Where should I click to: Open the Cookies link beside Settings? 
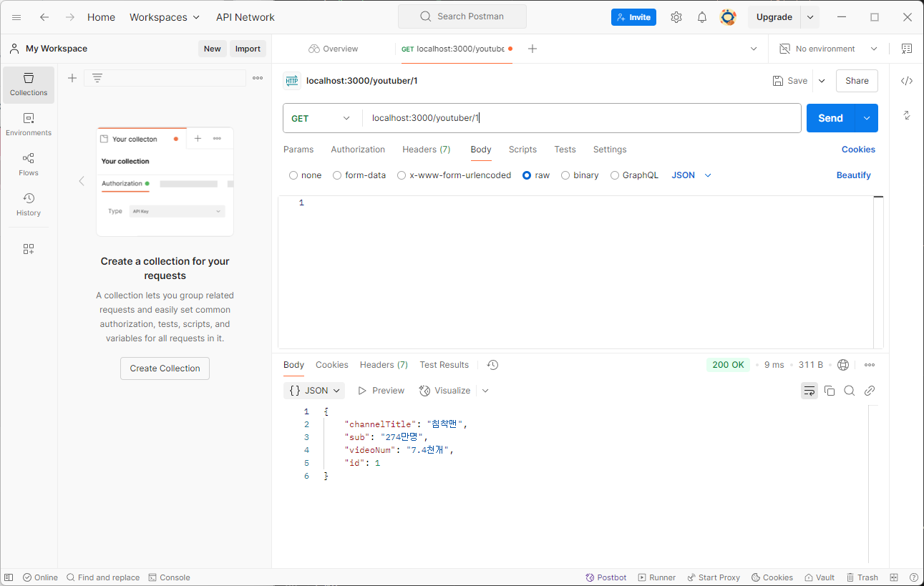[x=858, y=150]
